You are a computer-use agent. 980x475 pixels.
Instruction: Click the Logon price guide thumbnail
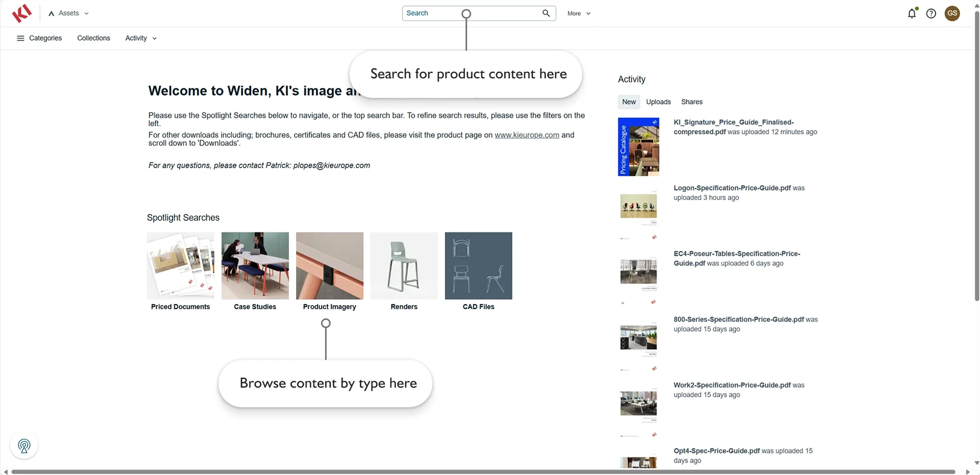(x=639, y=213)
